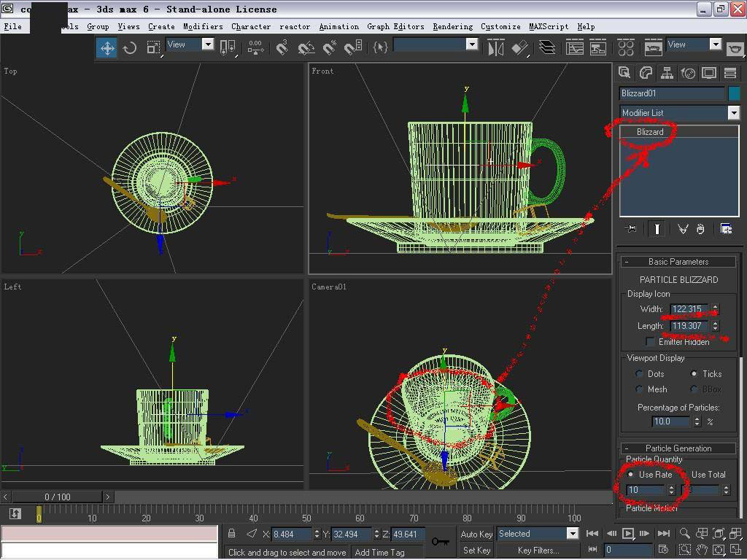Select the Rotate tool

tap(130, 48)
